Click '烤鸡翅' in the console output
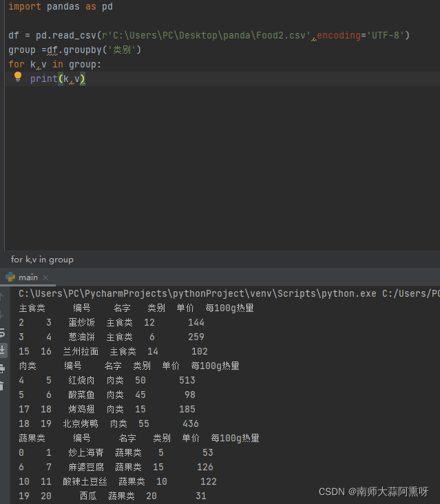Image resolution: width=440 pixels, height=504 pixels. pos(82,409)
